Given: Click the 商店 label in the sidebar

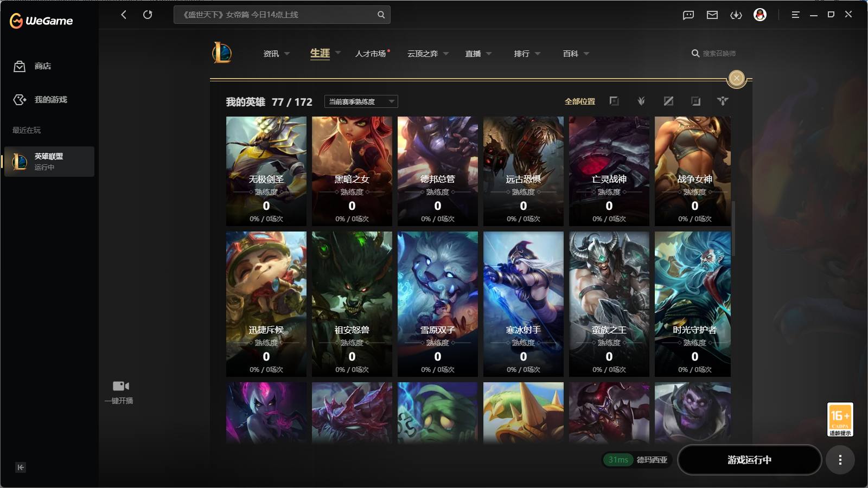Looking at the screenshot, I should click(x=43, y=66).
